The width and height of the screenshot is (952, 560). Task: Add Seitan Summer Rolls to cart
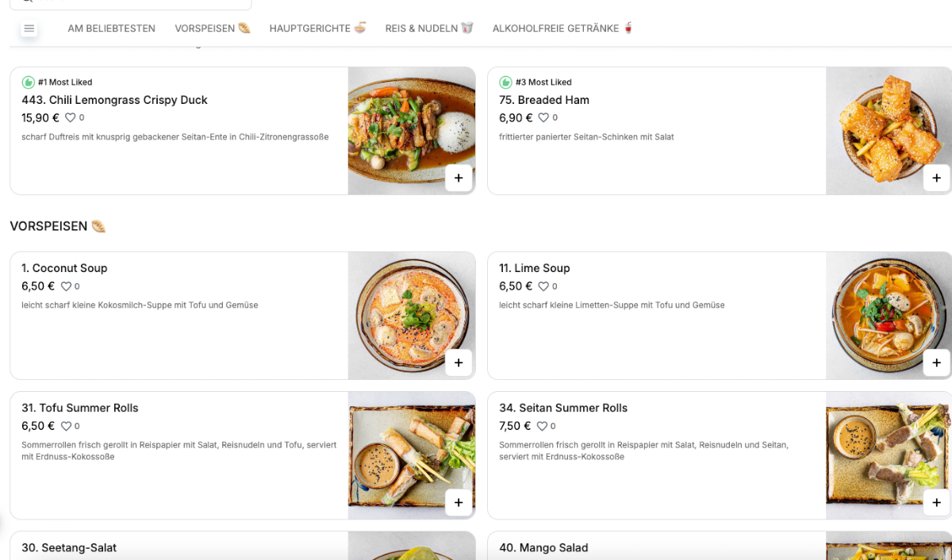[x=936, y=502]
